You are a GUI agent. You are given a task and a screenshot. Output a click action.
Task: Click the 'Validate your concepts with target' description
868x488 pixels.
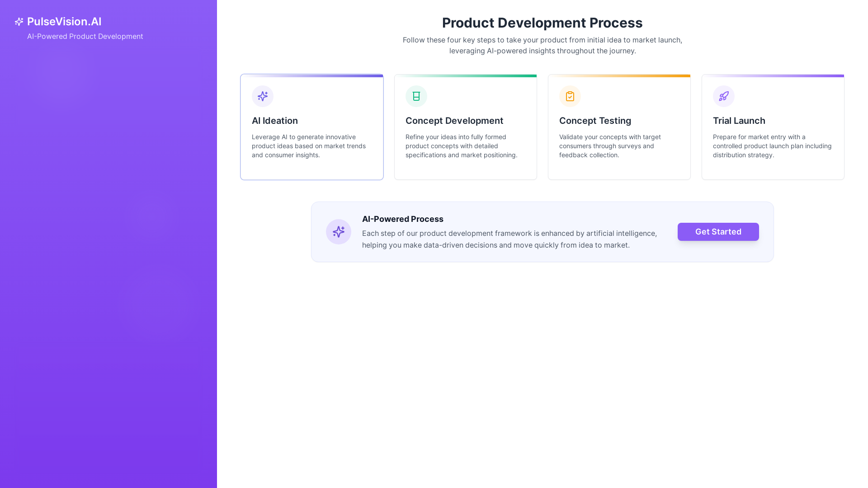[610, 146]
